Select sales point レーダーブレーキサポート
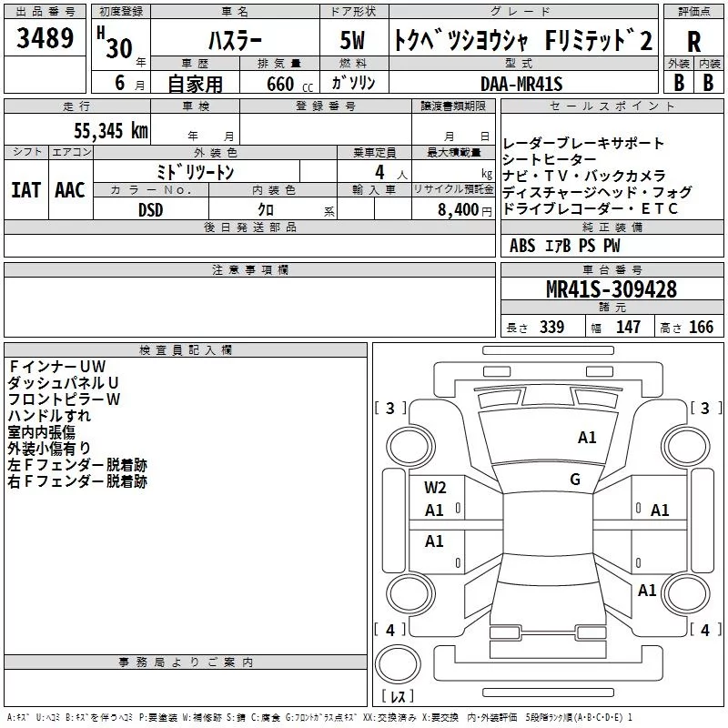The width and height of the screenshot is (728, 728). coord(583,143)
